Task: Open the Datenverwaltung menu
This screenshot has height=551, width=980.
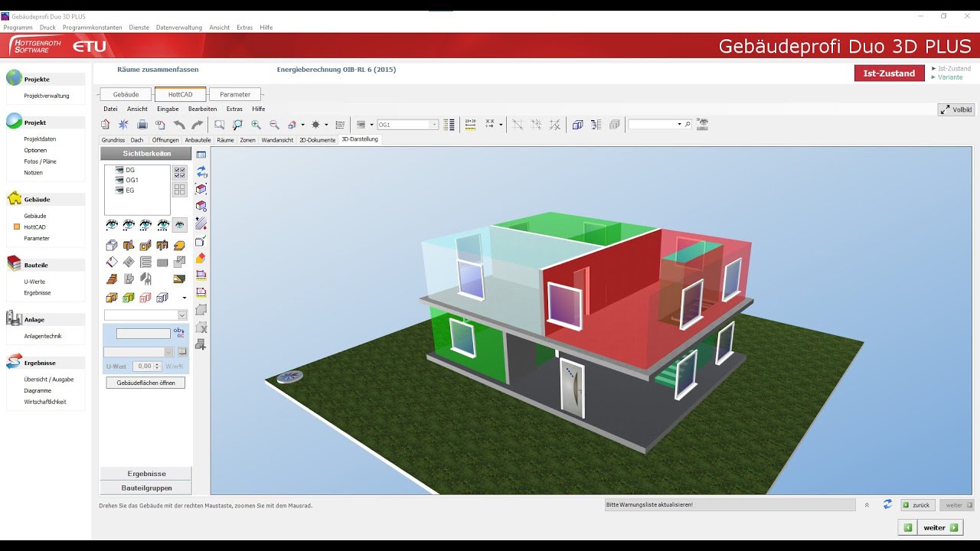Action: pyautogui.click(x=179, y=28)
